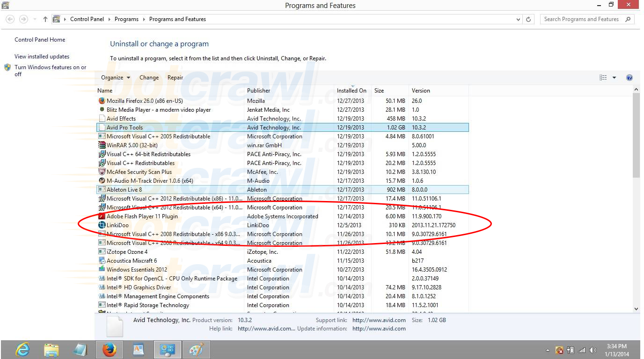Click the Adobe Flash Player 11 Plugin icon

101,216
